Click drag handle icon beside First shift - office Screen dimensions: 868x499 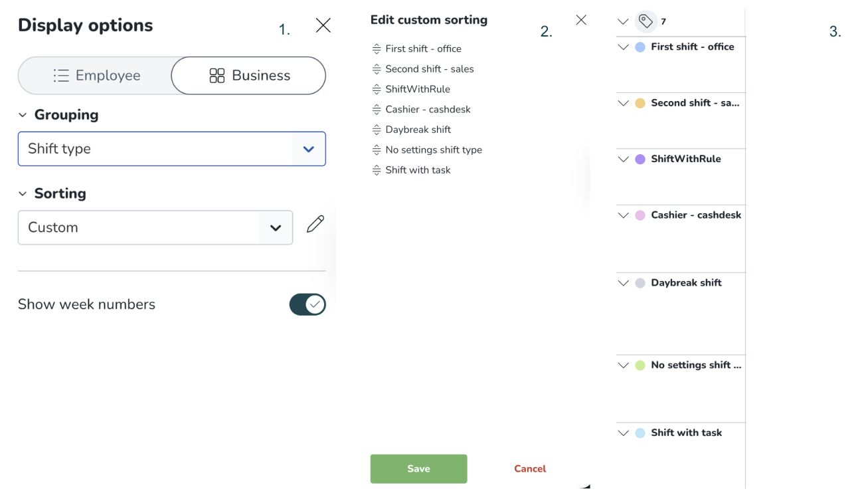click(377, 49)
